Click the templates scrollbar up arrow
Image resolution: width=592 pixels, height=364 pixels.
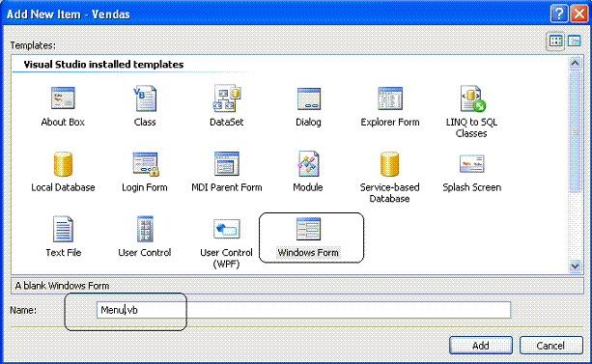click(575, 64)
